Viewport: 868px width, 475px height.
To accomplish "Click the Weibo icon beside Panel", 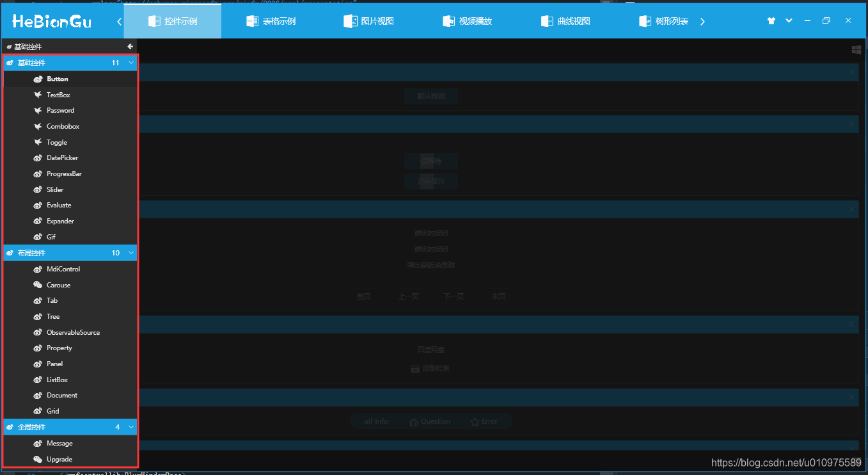I will click(x=38, y=364).
